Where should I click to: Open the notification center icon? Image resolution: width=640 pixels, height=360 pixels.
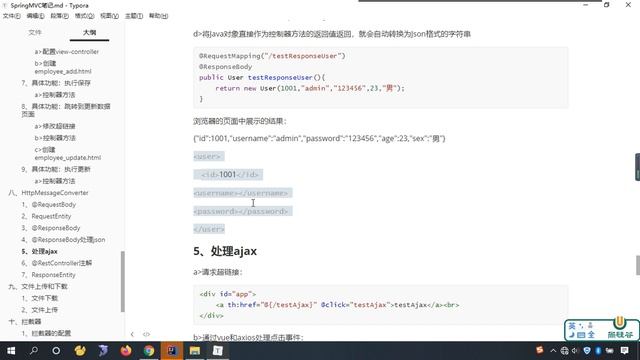click(624, 351)
